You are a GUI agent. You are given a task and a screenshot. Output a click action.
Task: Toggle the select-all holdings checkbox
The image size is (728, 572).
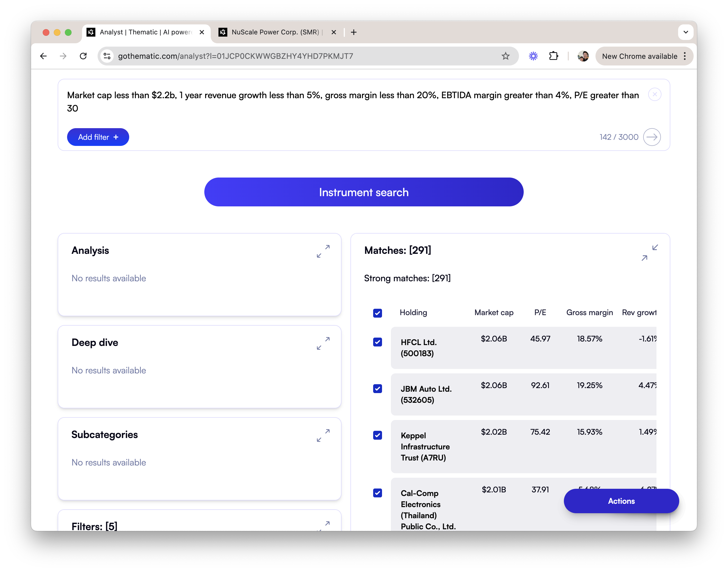(x=378, y=313)
